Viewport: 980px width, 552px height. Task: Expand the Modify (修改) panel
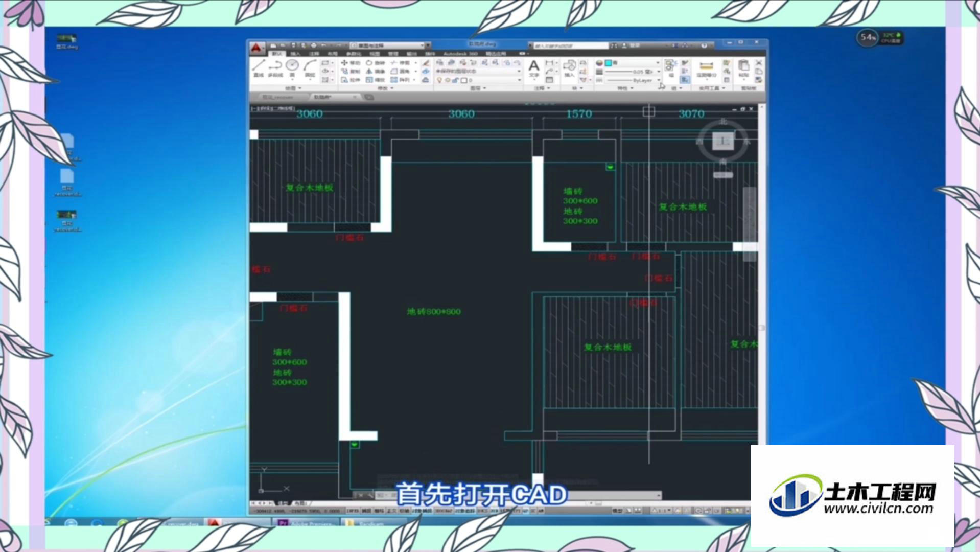(x=385, y=88)
